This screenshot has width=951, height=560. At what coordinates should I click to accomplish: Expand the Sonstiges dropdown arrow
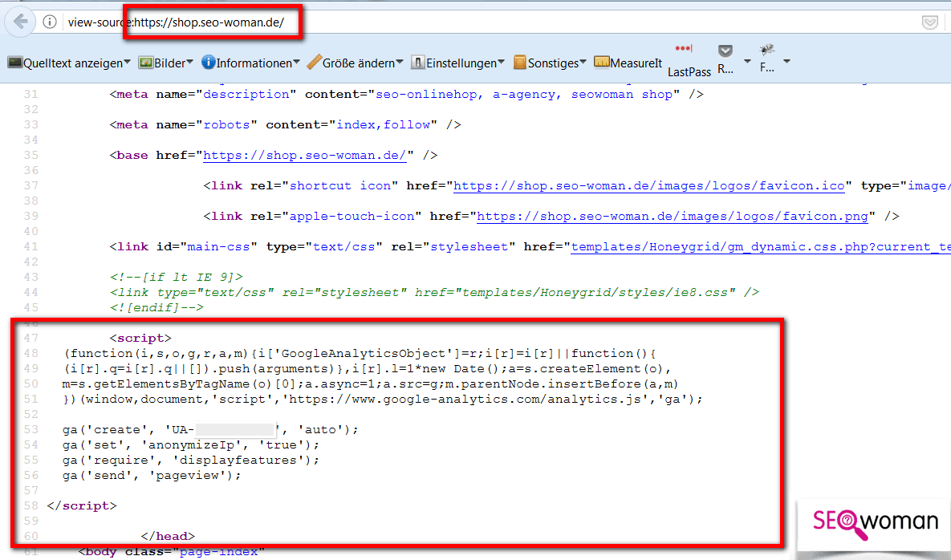[583, 63]
